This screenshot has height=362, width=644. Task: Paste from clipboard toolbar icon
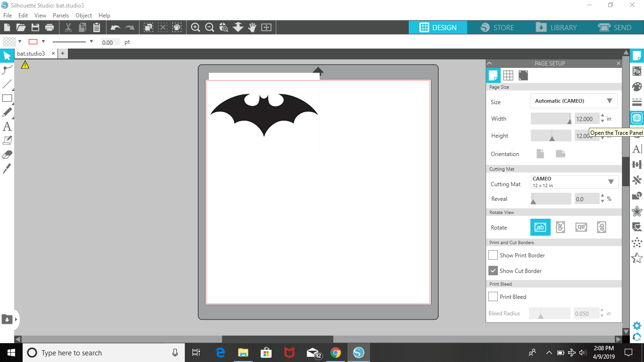tap(97, 27)
